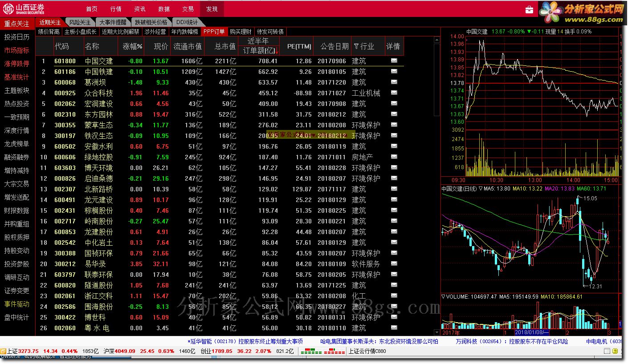This screenshot has width=628, height=364.
Task: Open 涨停跌停 in the left sidebar
Action: (x=17, y=64)
